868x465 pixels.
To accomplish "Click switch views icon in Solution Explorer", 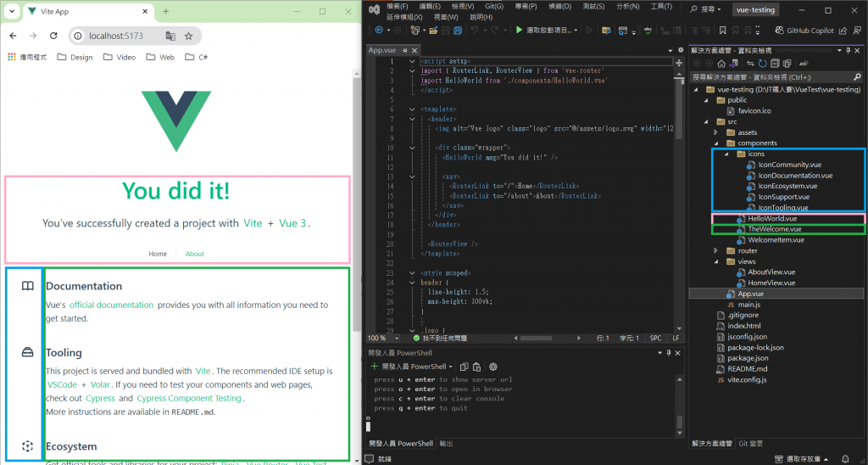I will [x=735, y=63].
